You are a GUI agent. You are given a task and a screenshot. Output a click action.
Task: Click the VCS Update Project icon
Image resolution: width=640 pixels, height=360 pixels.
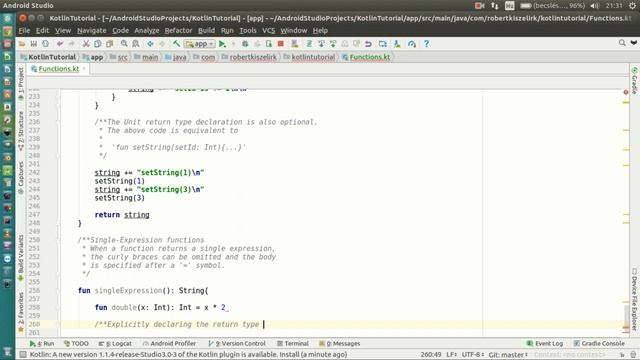pos(321,44)
